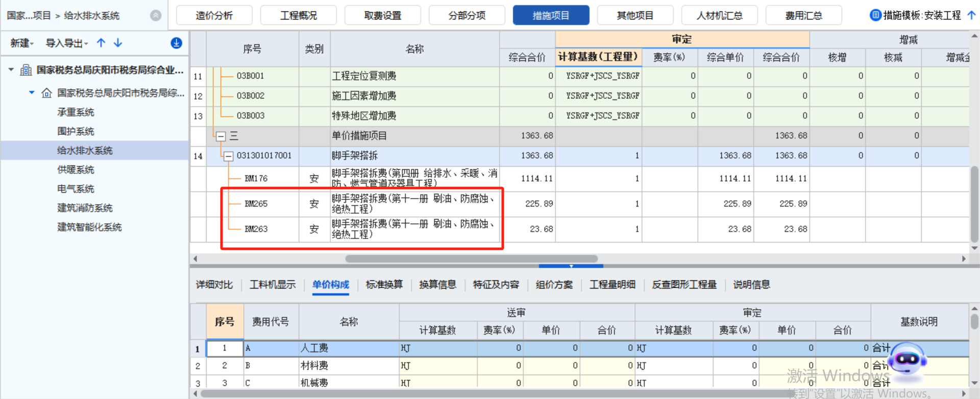Viewport: 980px width, 399px height.
Task: Click the 材料费 row in 单价构成 table
Action: point(579,366)
